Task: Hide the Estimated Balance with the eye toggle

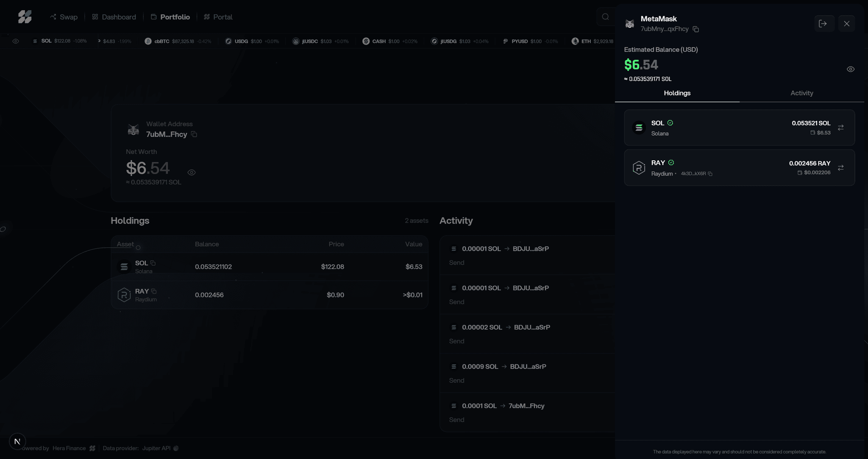Action: click(851, 69)
